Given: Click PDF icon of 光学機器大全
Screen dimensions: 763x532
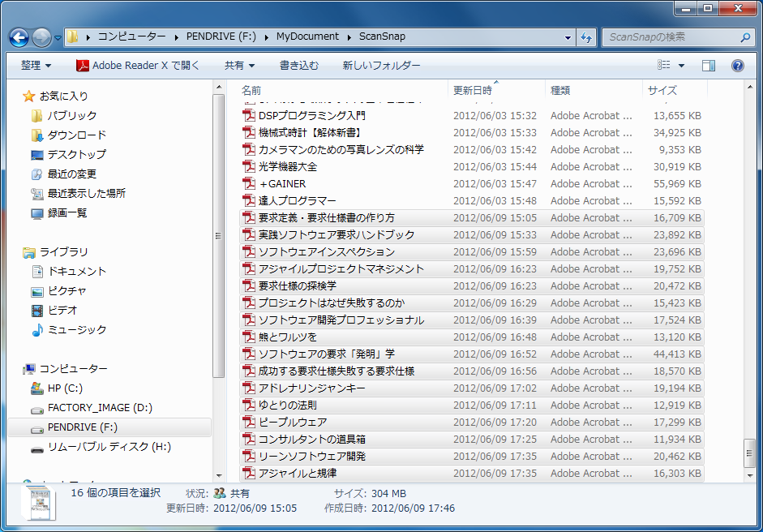Looking at the screenshot, I should tap(249, 166).
